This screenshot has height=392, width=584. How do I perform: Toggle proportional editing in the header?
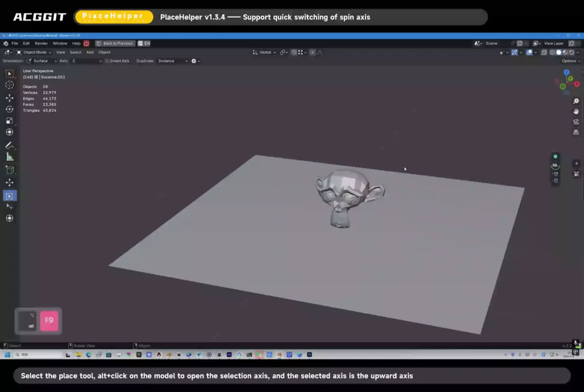pos(313,52)
